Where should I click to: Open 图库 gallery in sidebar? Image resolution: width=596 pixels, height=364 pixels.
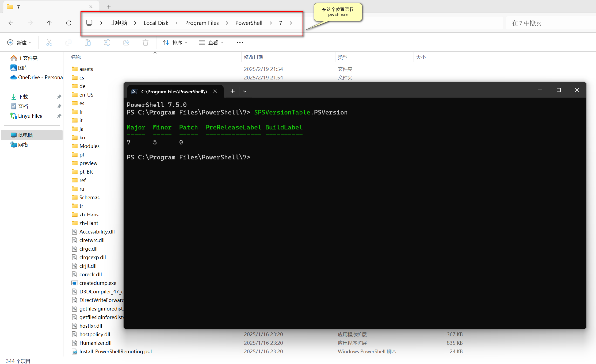click(x=19, y=68)
